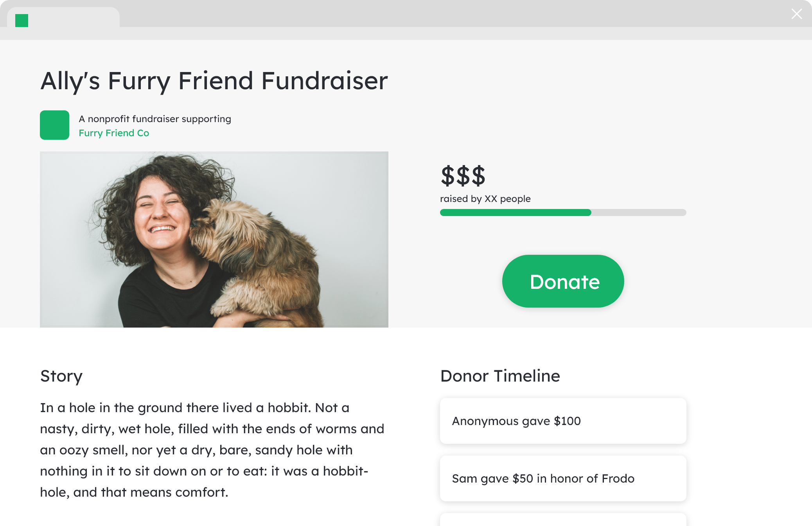Click the 'Story' section heading

point(61,376)
